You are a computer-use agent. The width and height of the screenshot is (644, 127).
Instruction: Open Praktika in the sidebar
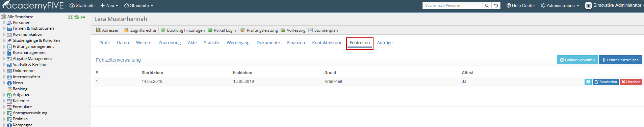pyautogui.click(x=20, y=119)
